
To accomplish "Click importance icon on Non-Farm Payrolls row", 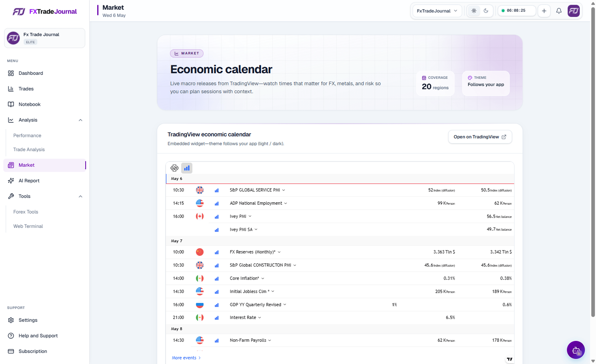I will coord(216,340).
